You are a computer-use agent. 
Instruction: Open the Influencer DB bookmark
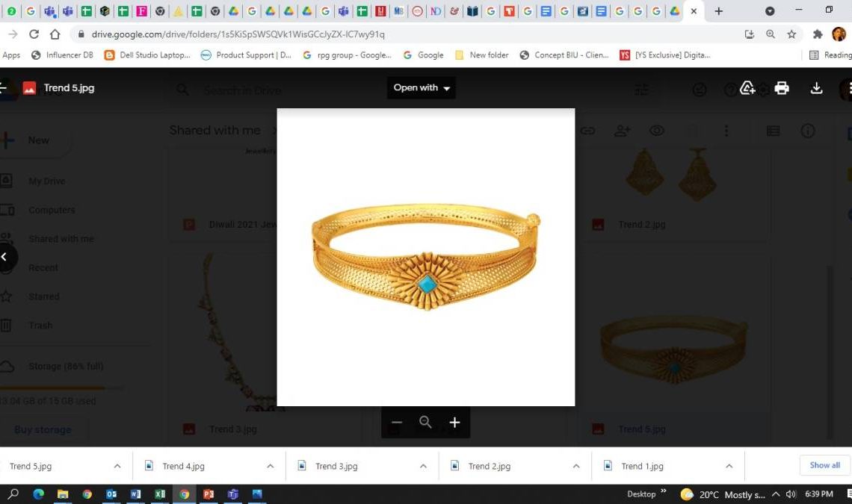(63, 55)
